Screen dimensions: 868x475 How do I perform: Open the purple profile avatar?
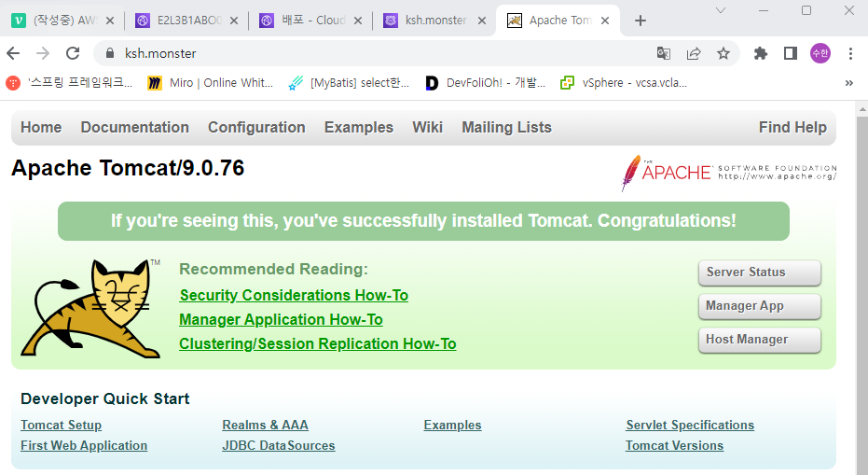tap(820, 53)
